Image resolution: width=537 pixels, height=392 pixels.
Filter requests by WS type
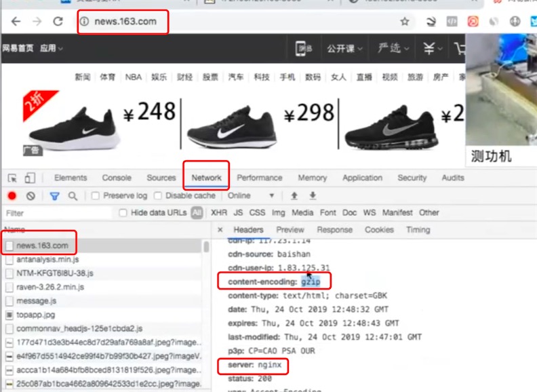click(369, 213)
